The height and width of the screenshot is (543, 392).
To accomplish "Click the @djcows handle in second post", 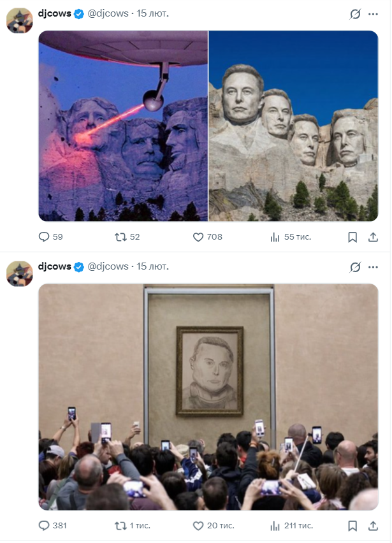I will coord(108,266).
